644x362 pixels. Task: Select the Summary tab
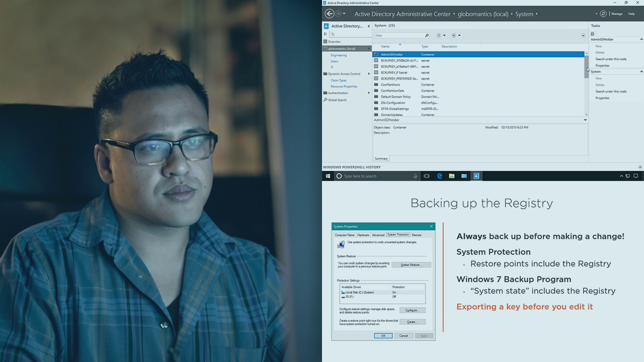[381, 158]
